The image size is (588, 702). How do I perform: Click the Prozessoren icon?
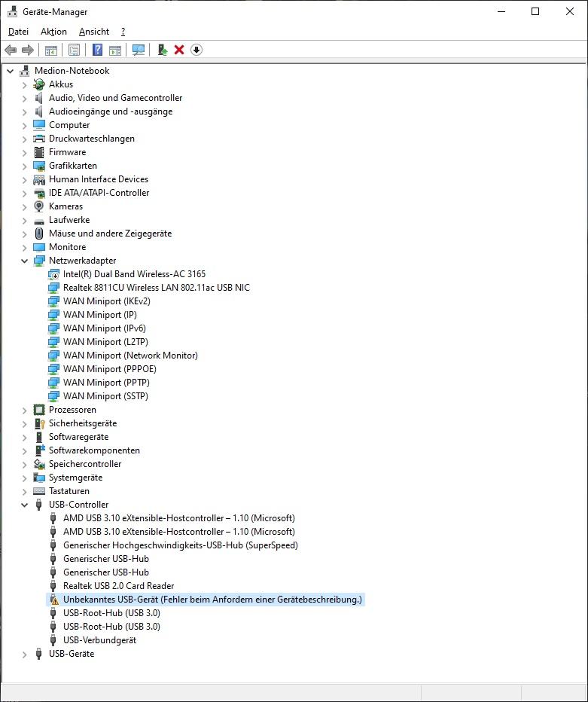tap(39, 410)
